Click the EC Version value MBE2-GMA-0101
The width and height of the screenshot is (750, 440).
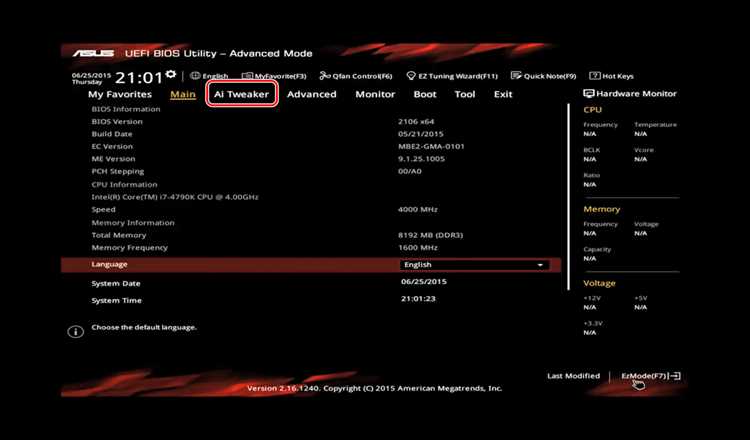tap(431, 146)
